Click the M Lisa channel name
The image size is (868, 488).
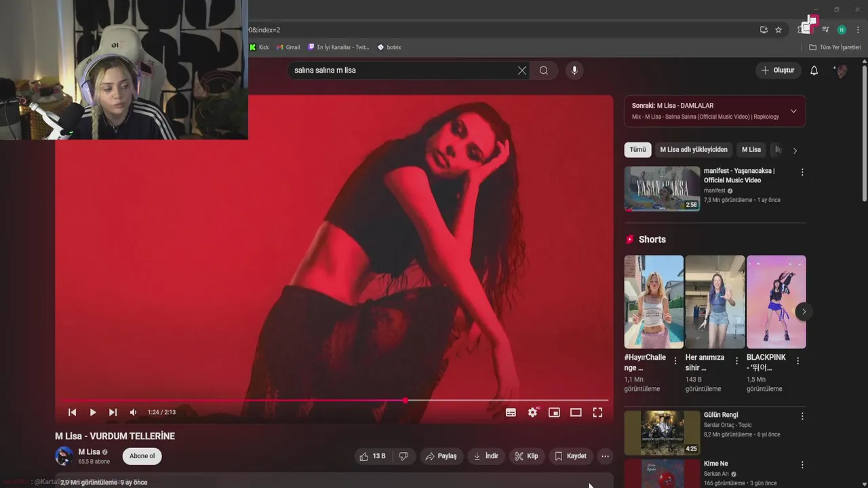click(x=89, y=451)
